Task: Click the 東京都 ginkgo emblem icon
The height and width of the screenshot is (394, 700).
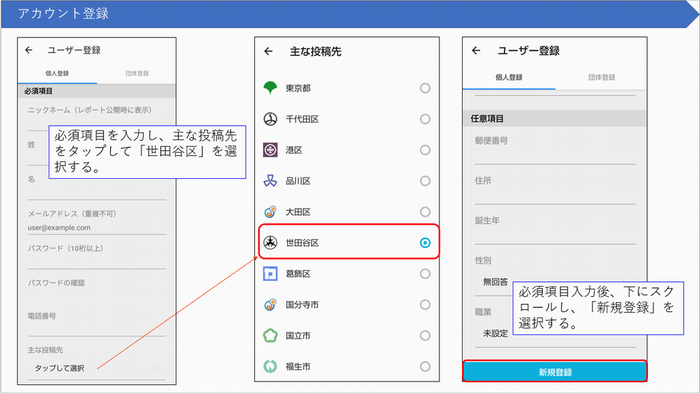Action: 270,88
